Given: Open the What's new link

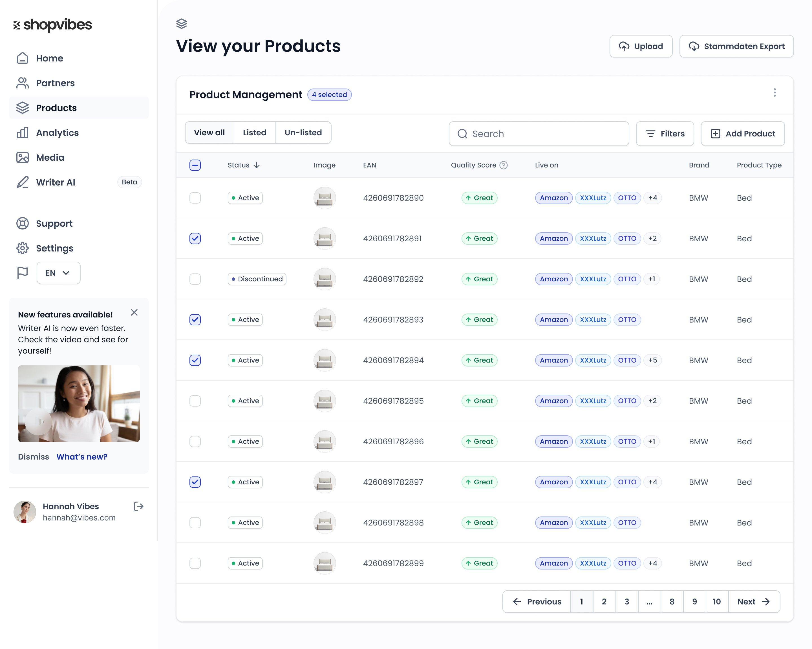Looking at the screenshot, I should click(82, 456).
